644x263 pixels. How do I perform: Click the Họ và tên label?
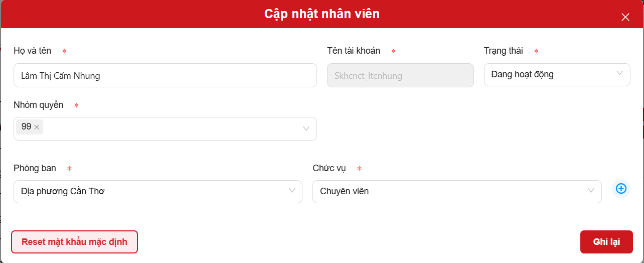click(33, 51)
